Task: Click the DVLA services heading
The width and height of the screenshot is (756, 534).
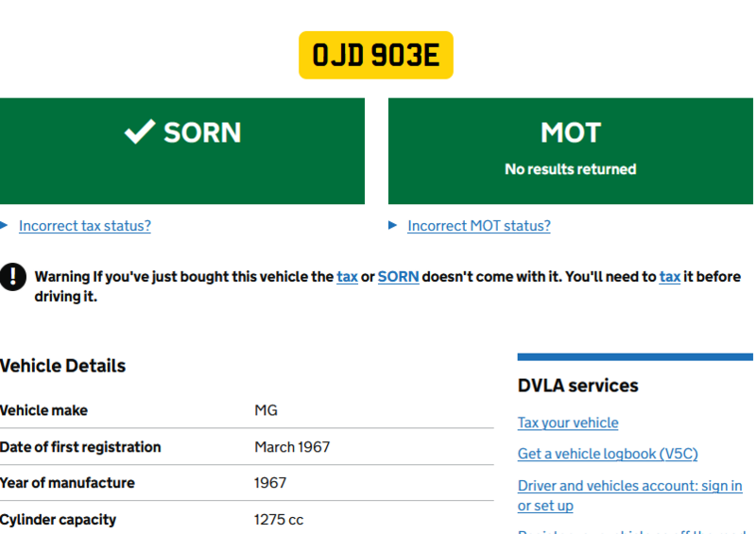Action: pyautogui.click(x=578, y=386)
